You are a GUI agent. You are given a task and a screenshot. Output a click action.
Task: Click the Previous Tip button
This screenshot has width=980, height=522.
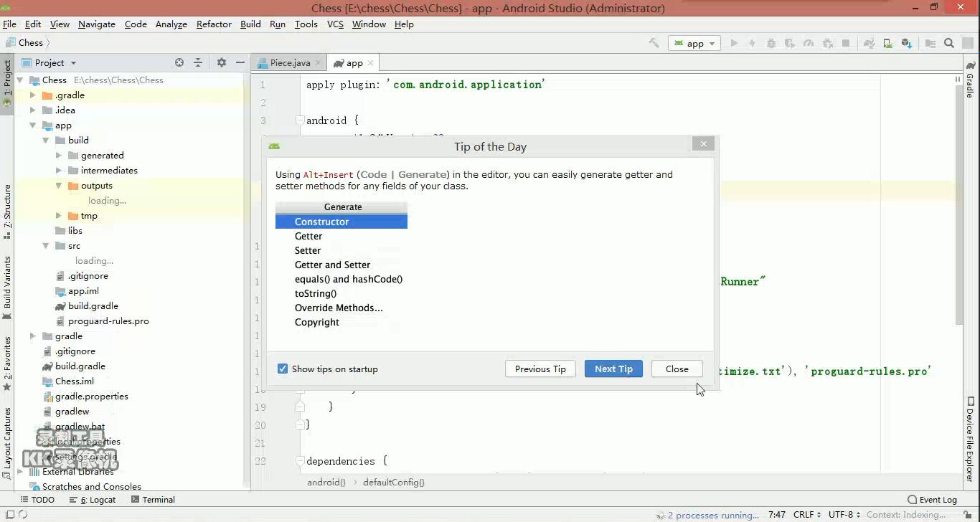click(540, 369)
